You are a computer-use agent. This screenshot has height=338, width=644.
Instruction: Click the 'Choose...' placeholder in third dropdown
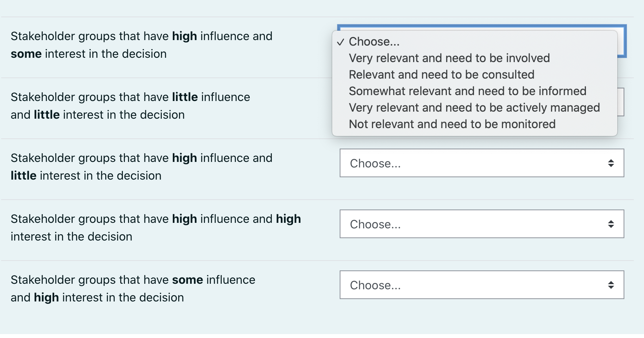click(375, 163)
